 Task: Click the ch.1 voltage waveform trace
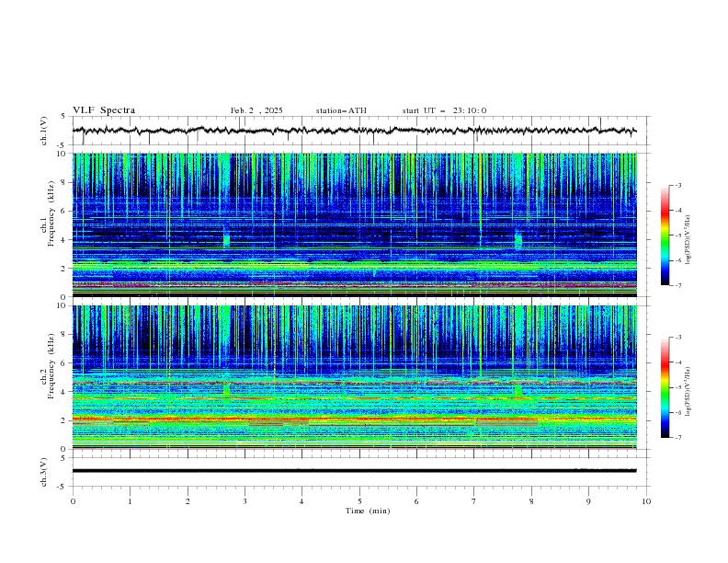tap(354, 131)
